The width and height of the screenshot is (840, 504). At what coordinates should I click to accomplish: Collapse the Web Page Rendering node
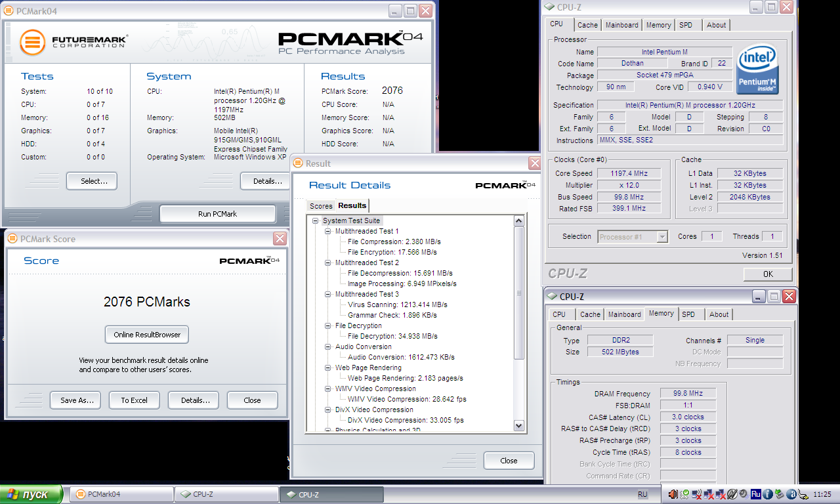tap(328, 368)
